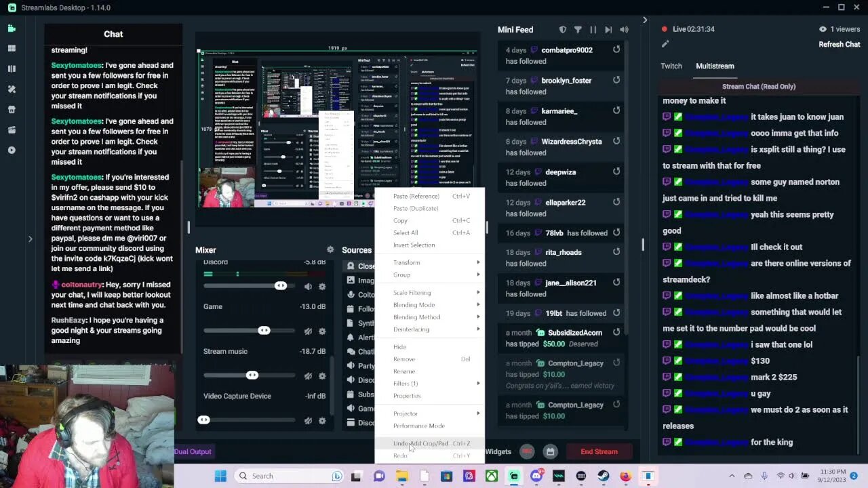The image size is (868, 488).
Task: Replay the WizardressChrysta follow alert
Action: [x=616, y=141]
